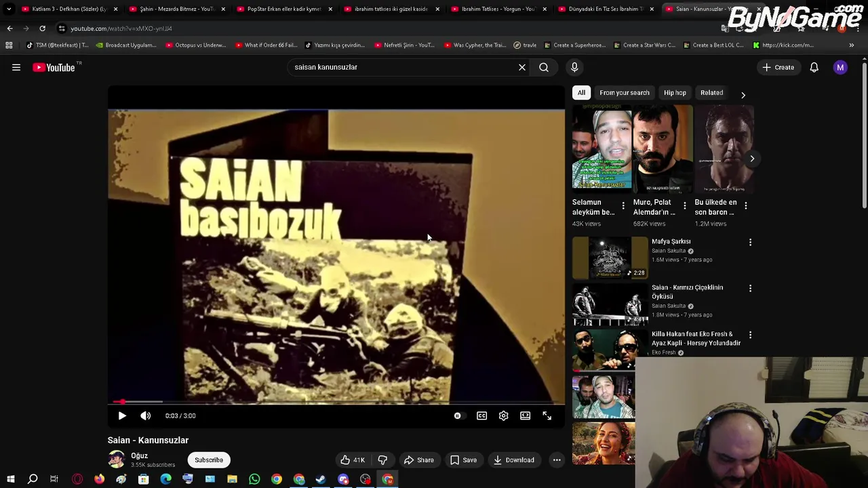Screen dimensions: 868x488
Task: Open options for Mafya Şarkısı
Action: [x=750, y=242]
